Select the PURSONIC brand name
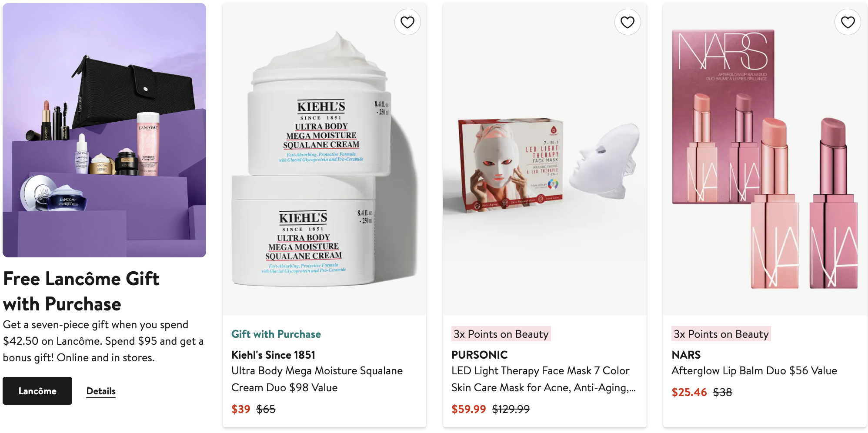 [479, 355]
